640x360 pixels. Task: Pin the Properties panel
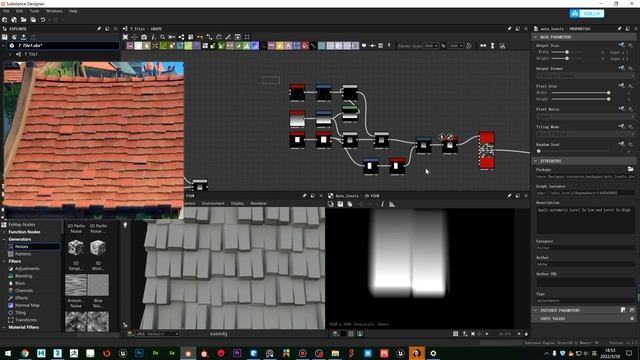pyautogui.click(x=619, y=29)
